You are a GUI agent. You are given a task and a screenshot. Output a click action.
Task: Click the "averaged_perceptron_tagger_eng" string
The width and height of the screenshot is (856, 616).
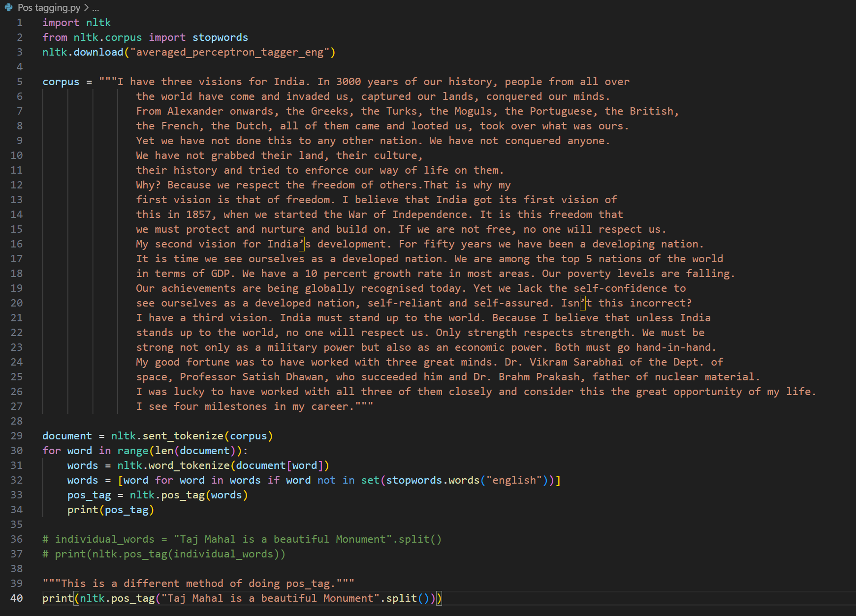(230, 52)
